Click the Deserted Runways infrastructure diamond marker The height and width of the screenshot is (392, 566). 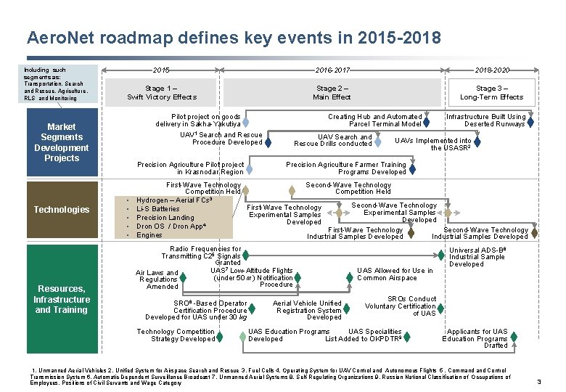(x=530, y=123)
